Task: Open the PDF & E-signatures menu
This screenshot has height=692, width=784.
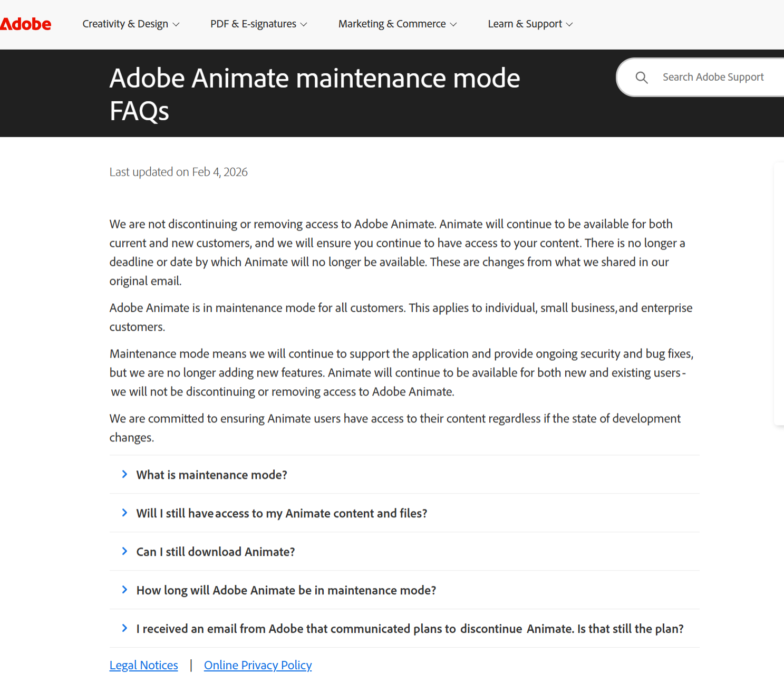Action: [253, 24]
